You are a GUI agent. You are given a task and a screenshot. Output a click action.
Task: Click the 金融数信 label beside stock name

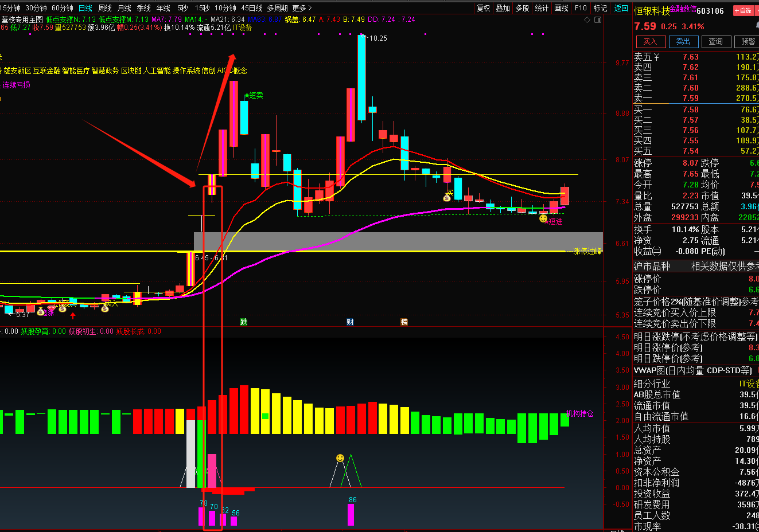point(683,9)
